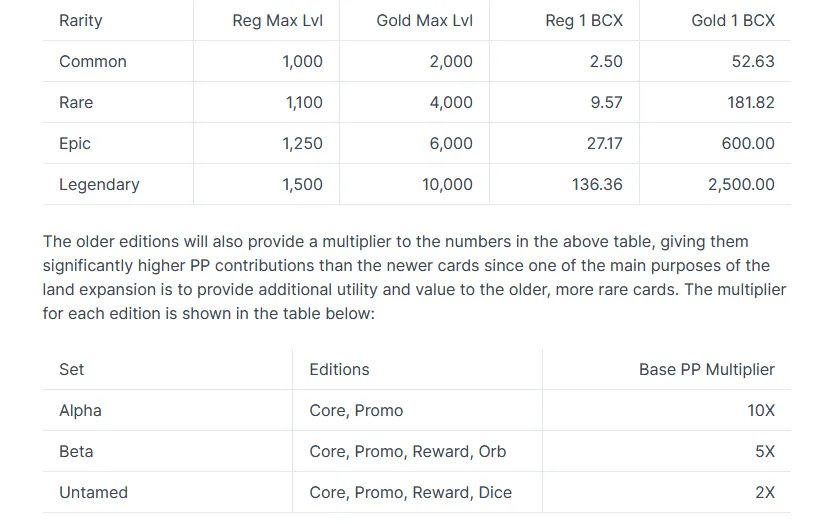Click the Gold Max Lvl column header
This screenshot has height=524, width=822.
click(x=424, y=20)
